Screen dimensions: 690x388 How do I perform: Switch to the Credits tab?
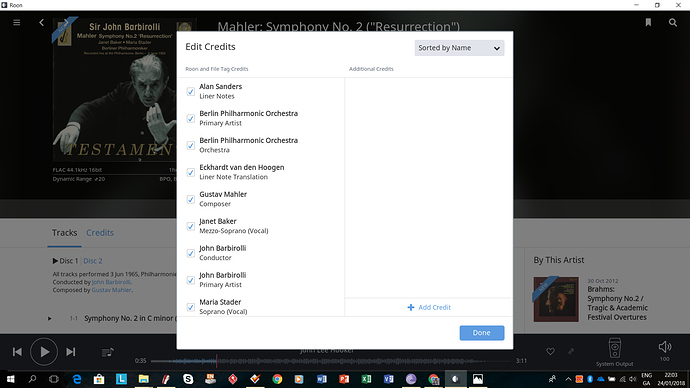click(100, 233)
